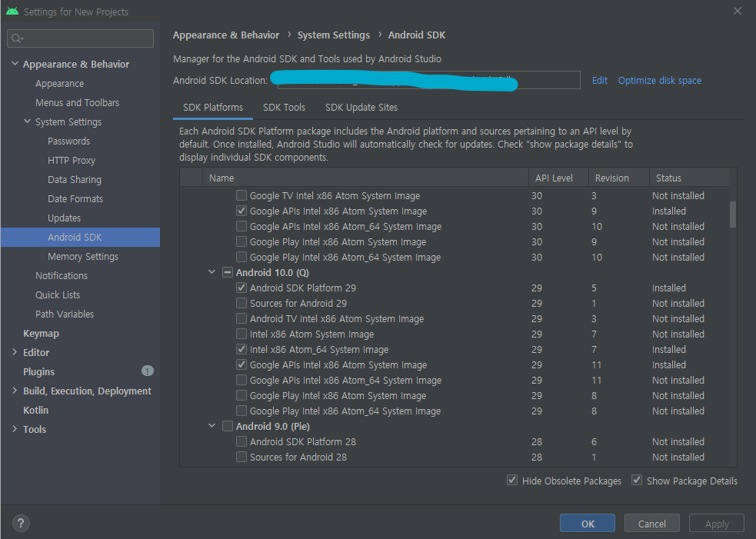Switch to SDK Platforms tab
The image size is (756, 539).
(x=213, y=108)
